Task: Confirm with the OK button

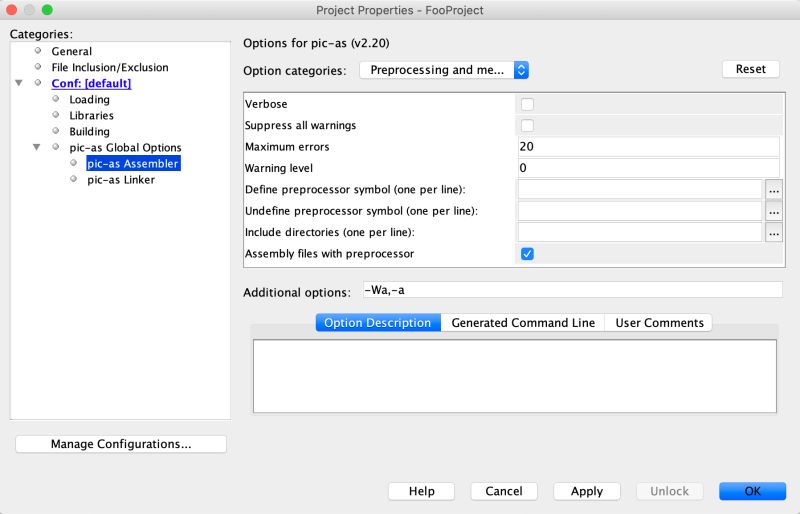Action: pyautogui.click(x=753, y=491)
